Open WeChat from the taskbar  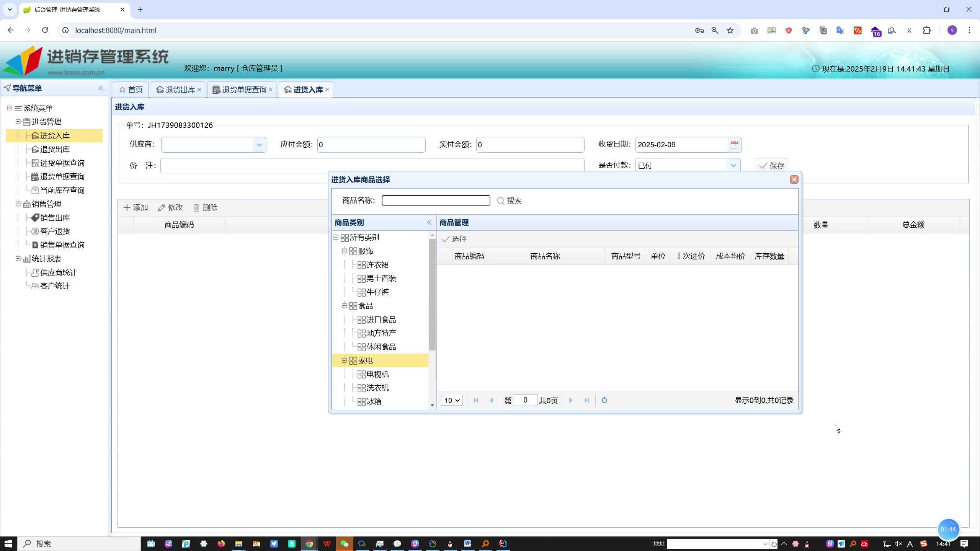(345, 544)
